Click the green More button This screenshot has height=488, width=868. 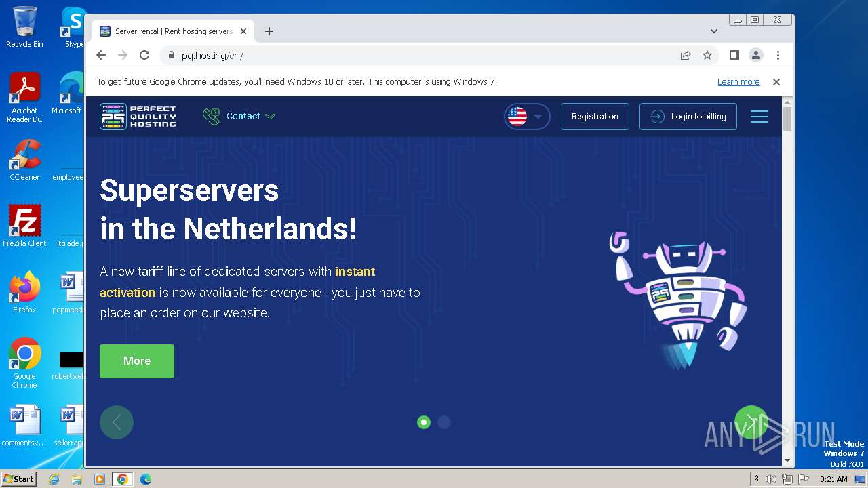tap(137, 361)
